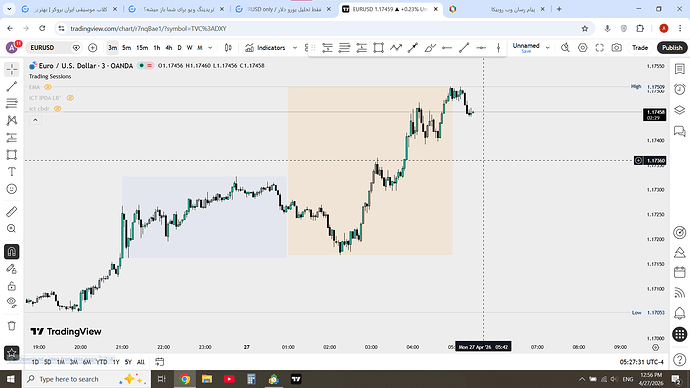Select the Text annotation tool
Image resolution: width=690 pixels, height=388 pixels.
coord(12,172)
